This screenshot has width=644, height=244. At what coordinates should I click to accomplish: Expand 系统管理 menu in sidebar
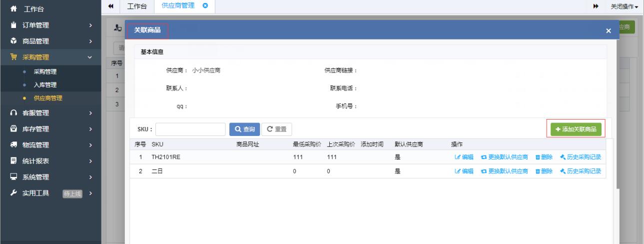(x=50, y=177)
